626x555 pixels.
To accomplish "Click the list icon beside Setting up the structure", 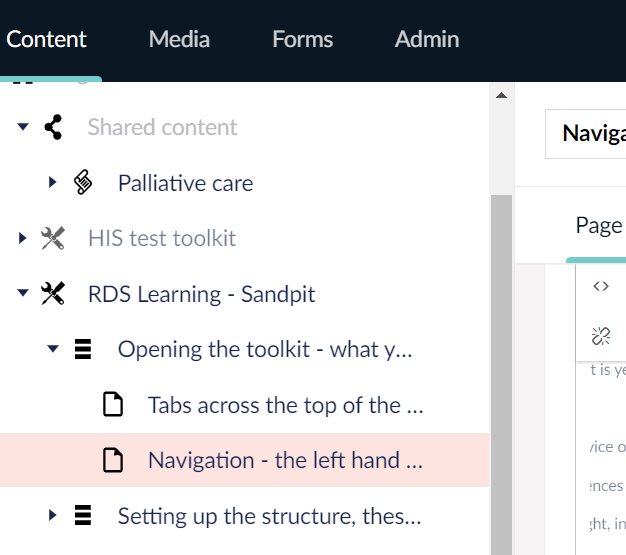I will coord(83,516).
